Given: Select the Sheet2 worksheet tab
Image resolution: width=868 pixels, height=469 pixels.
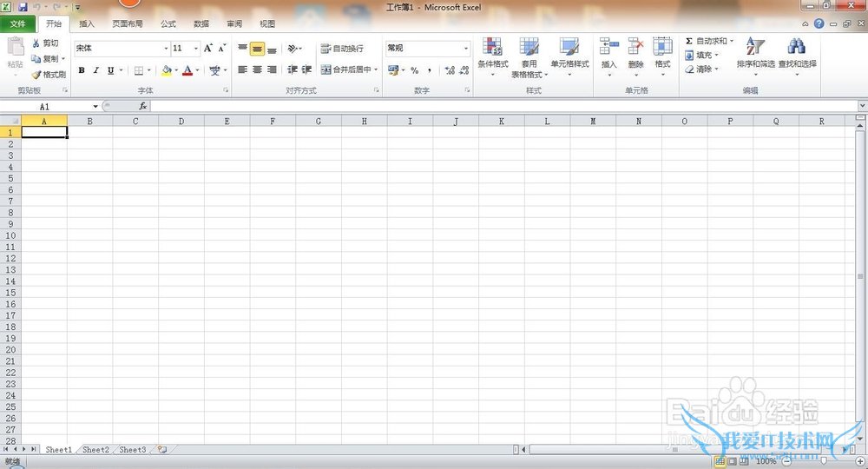Looking at the screenshot, I should point(95,450).
